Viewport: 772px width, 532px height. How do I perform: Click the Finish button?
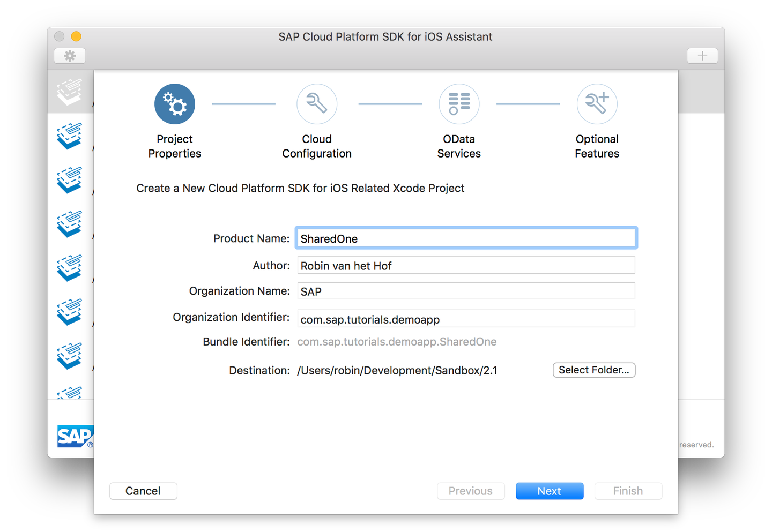pos(628,491)
